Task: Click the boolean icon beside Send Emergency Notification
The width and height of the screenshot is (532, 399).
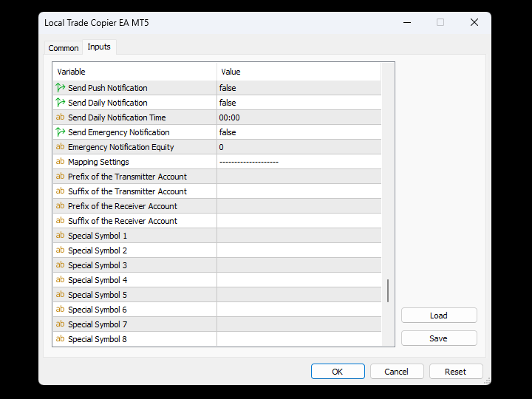Action: pyautogui.click(x=61, y=132)
